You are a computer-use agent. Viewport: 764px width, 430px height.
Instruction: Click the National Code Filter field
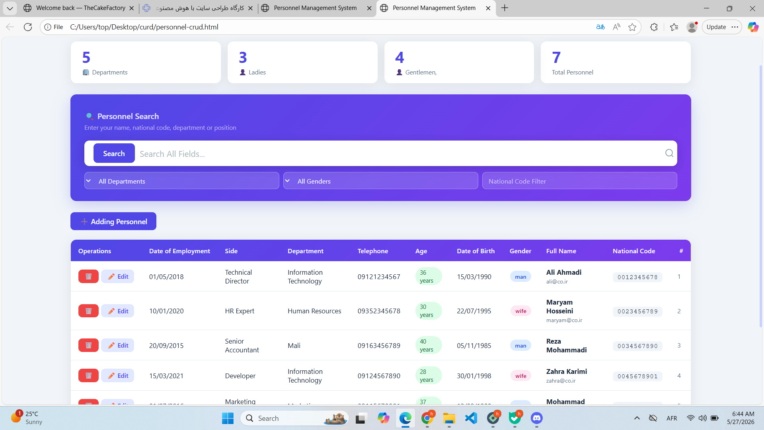[x=579, y=181]
